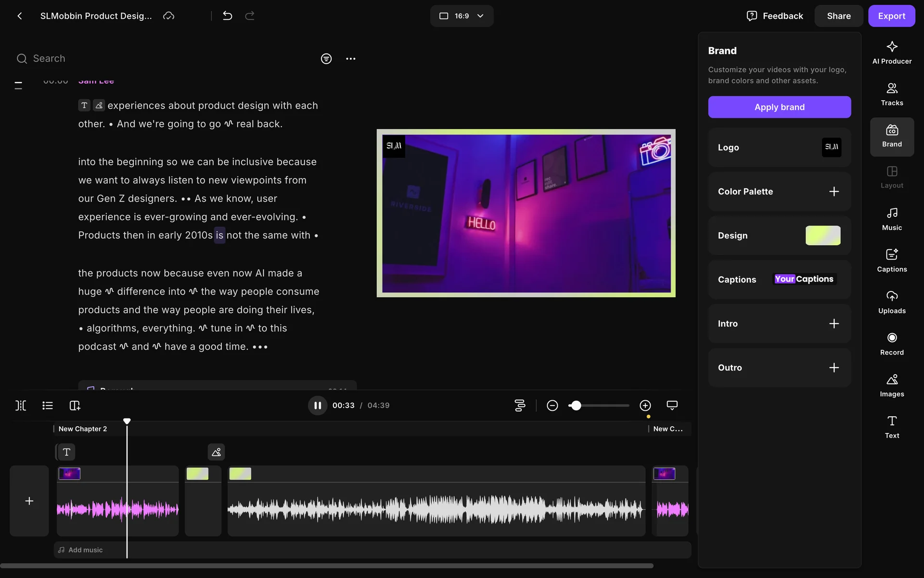Expand the Color Palette plus button
Viewport: 924px width, 578px height.
(x=834, y=192)
